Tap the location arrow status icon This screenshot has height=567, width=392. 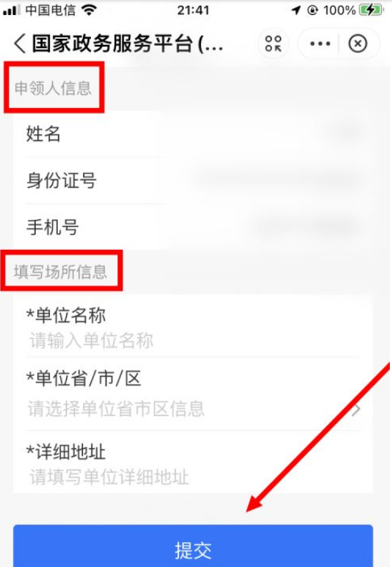tap(296, 10)
